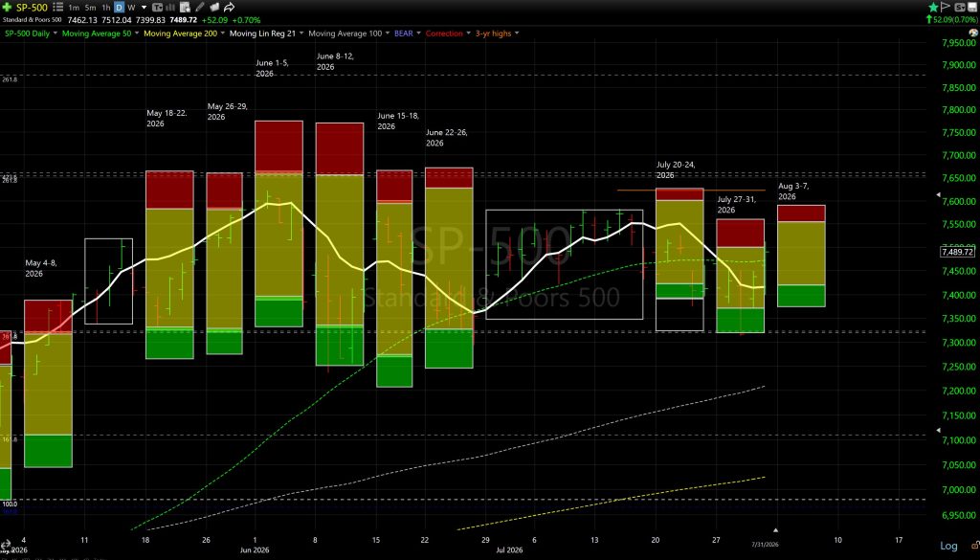The image size is (980, 560).
Task: Click the last price 7489.72 in header
Action: [x=183, y=20]
